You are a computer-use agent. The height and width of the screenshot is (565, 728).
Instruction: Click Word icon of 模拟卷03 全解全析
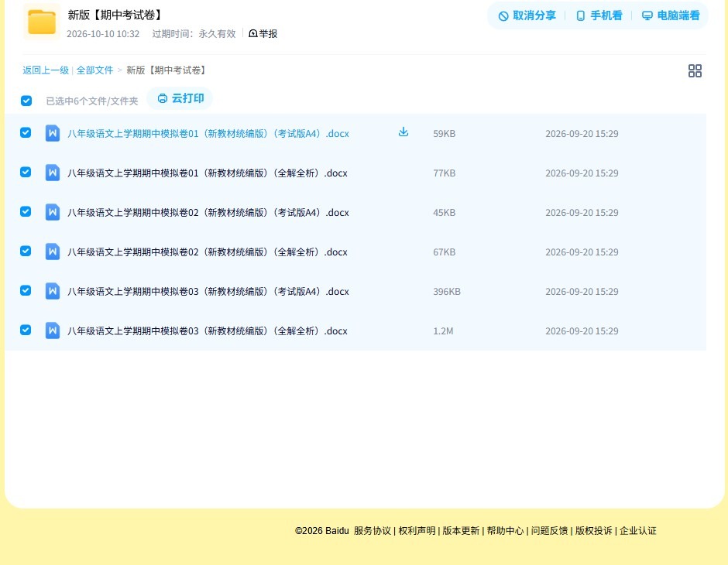click(53, 330)
